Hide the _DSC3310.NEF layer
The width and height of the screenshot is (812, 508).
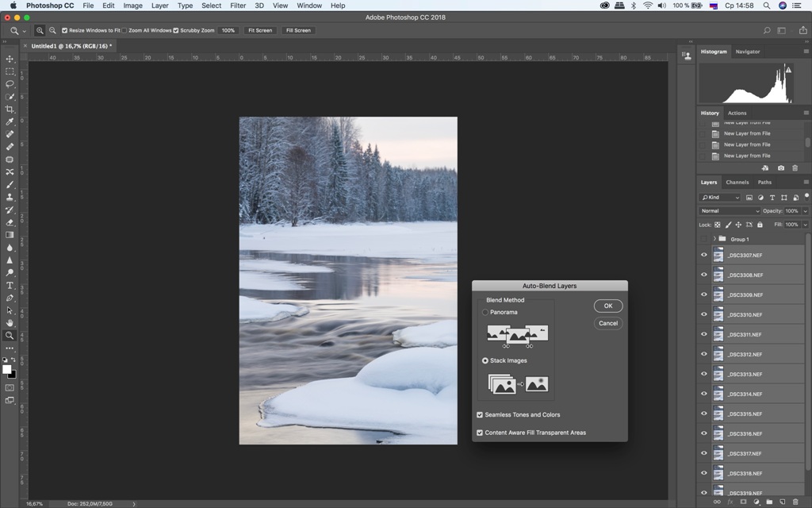point(703,315)
